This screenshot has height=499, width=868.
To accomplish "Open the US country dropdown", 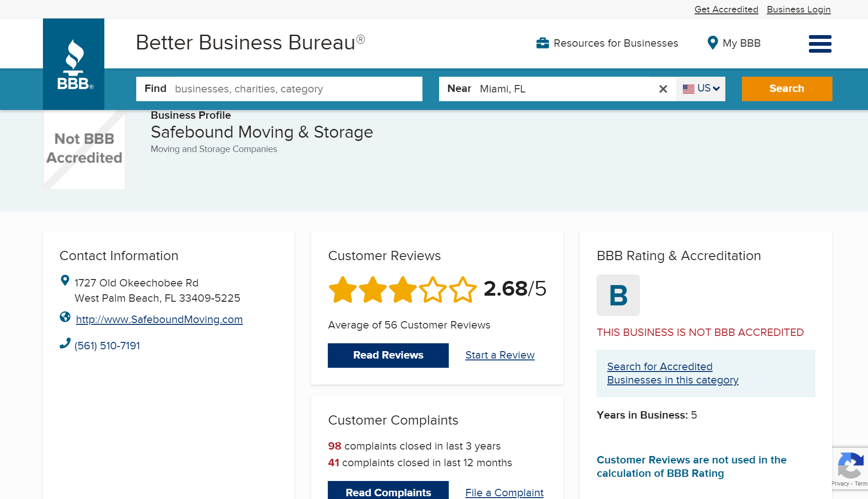I will (701, 89).
